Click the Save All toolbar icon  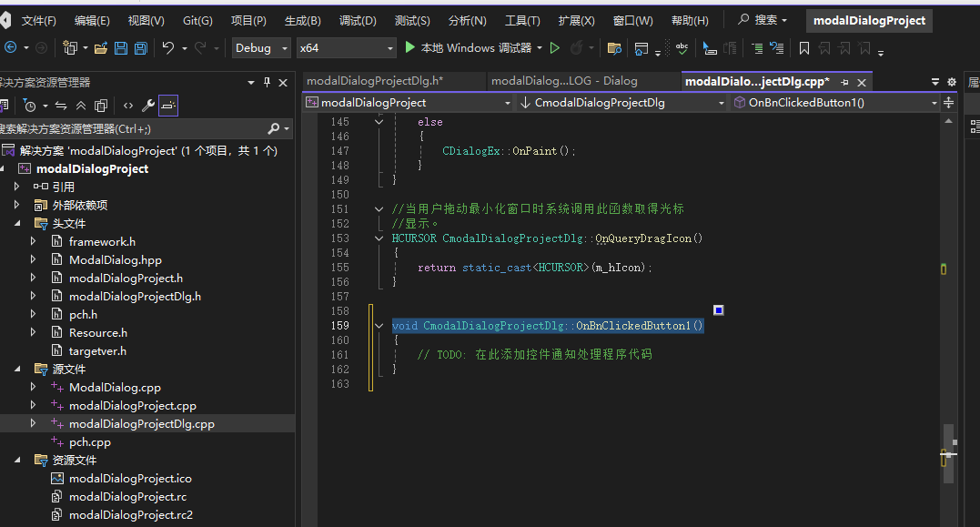click(x=140, y=48)
